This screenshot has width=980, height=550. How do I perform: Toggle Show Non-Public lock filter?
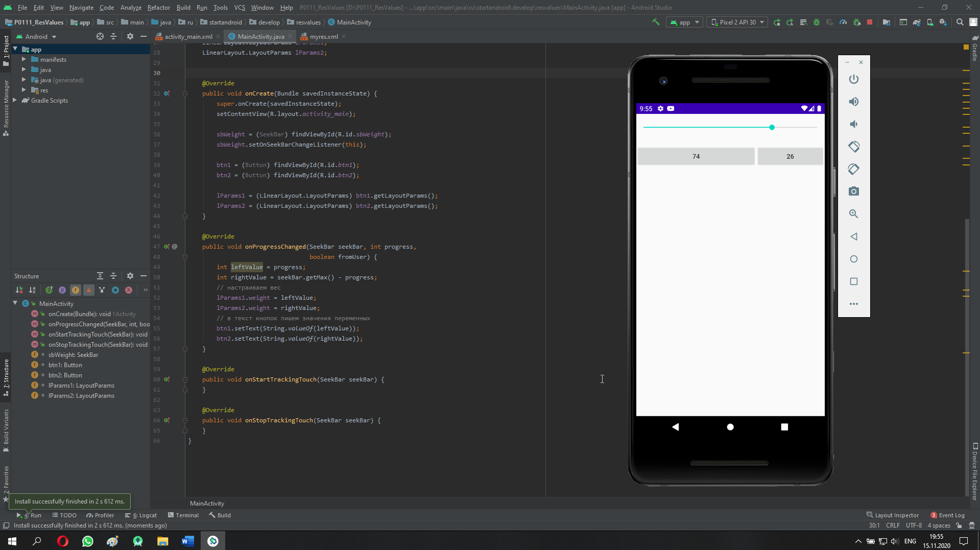coord(89,290)
